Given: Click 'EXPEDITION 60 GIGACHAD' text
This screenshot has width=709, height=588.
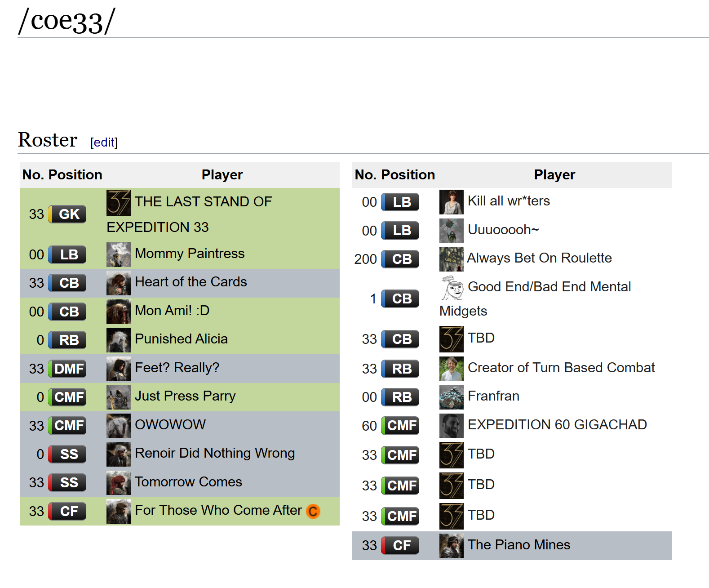Looking at the screenshot, I should (557, 425).
